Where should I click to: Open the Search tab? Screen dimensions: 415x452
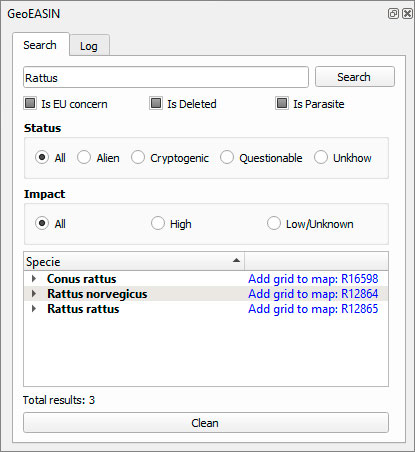(x=40, y=45)
